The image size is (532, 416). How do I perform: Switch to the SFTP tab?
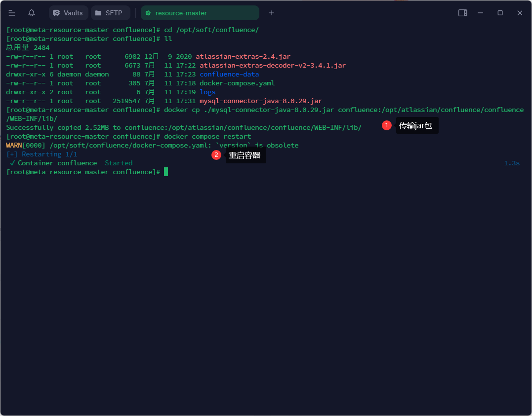(x=110, y=13)
